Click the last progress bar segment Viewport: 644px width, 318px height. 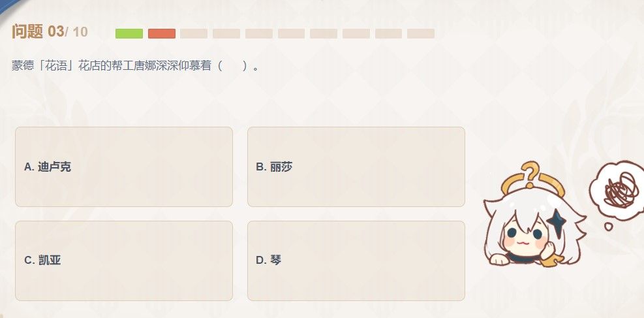click(421, 33)
